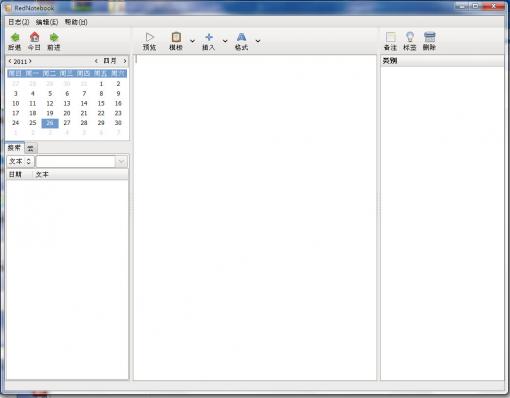This screenshot has height=398, width=510.
Task: Click the Format (格式) icon
Action: [241, 37]
